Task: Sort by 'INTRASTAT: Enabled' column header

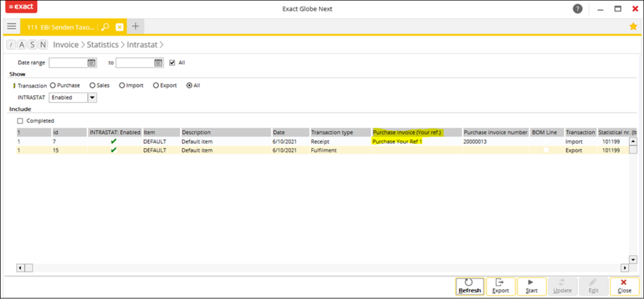Action: pyautogui.click(x=115, y=132)
